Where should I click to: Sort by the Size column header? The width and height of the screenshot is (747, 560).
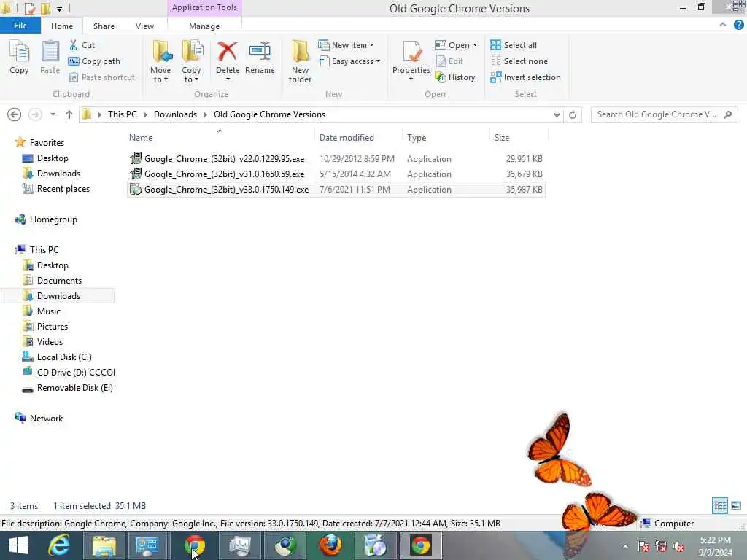click(502, 138)
